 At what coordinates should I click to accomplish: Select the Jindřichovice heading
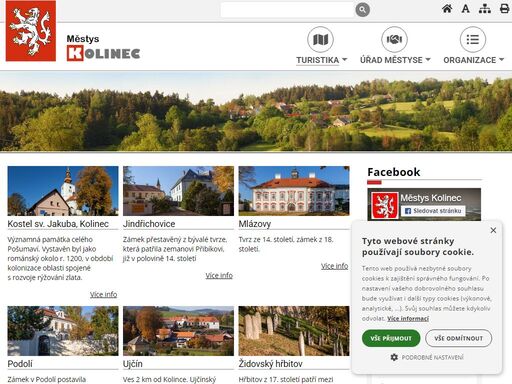[x=149, y=224]
